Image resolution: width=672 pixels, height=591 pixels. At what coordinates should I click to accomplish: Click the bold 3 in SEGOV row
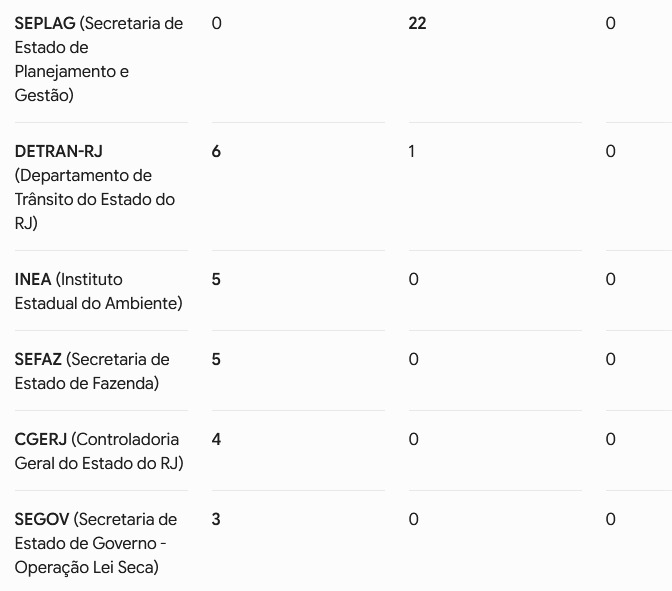216,519
